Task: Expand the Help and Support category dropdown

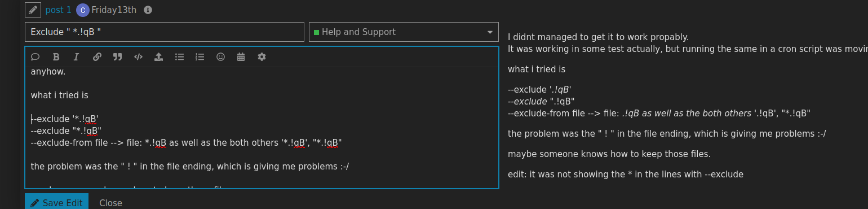Action: point(404,32)
